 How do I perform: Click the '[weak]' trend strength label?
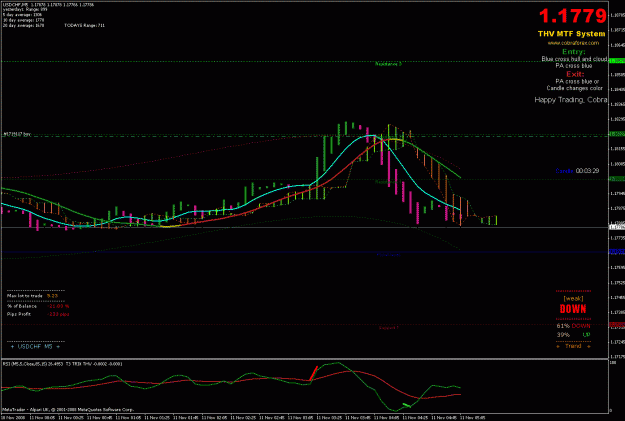[x=573, y=299]
